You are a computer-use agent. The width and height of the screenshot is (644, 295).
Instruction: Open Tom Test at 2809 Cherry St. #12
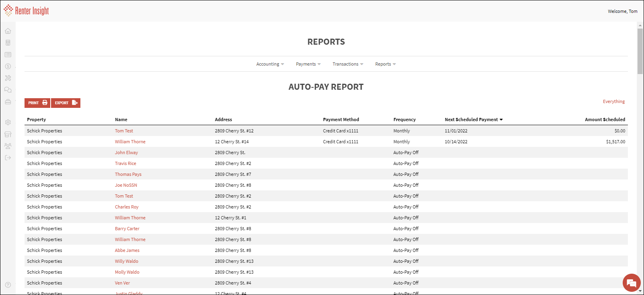click(124, 131)
